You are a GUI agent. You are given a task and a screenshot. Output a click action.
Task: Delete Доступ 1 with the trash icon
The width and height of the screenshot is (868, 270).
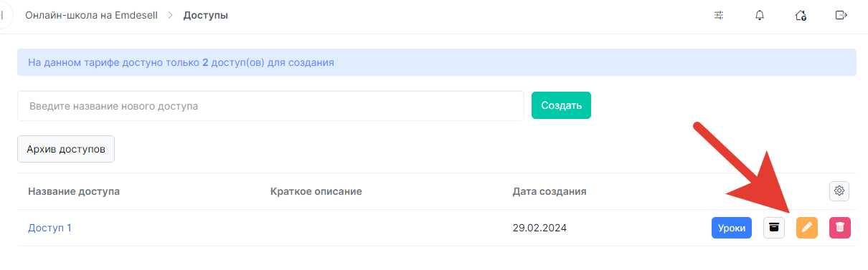point(840,228)
